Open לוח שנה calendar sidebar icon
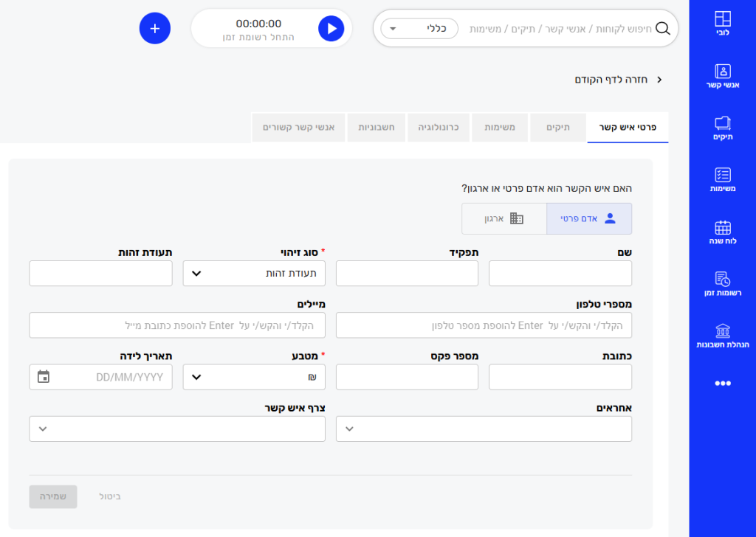This screenshot has width=756, height=537. [x=723, y=232]
